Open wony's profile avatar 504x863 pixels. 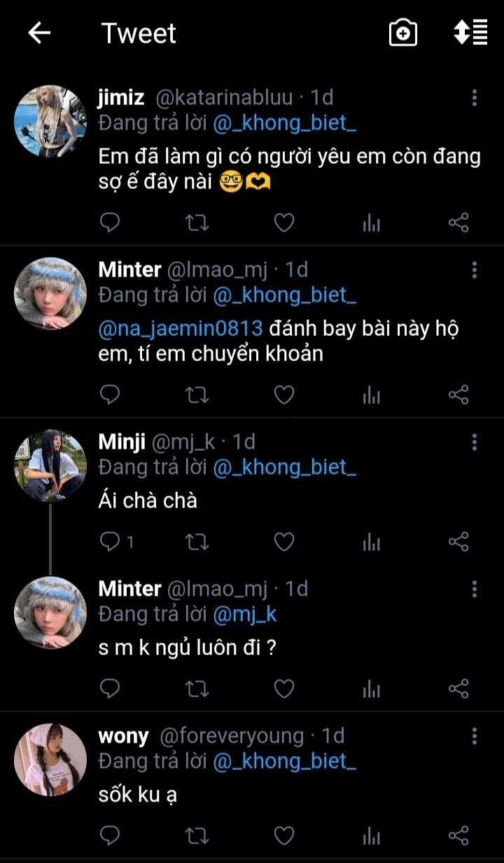pyautogui.click(x=50, y=760)
